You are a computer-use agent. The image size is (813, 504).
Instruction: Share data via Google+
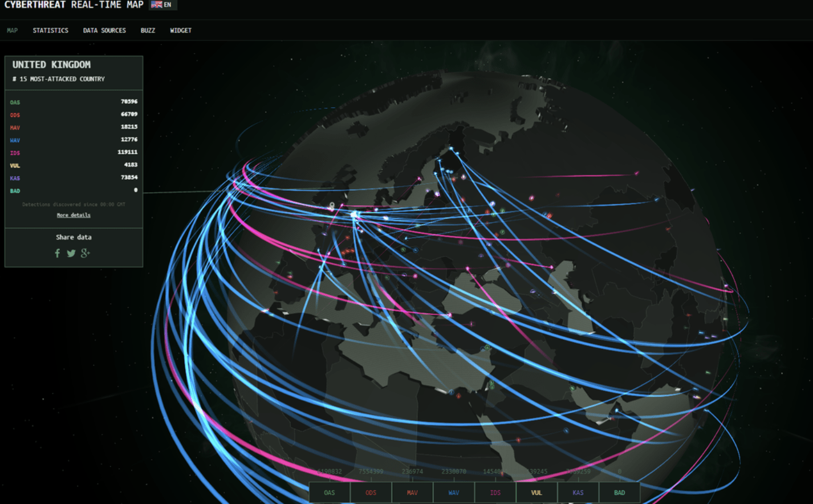[x=84, y=253]
